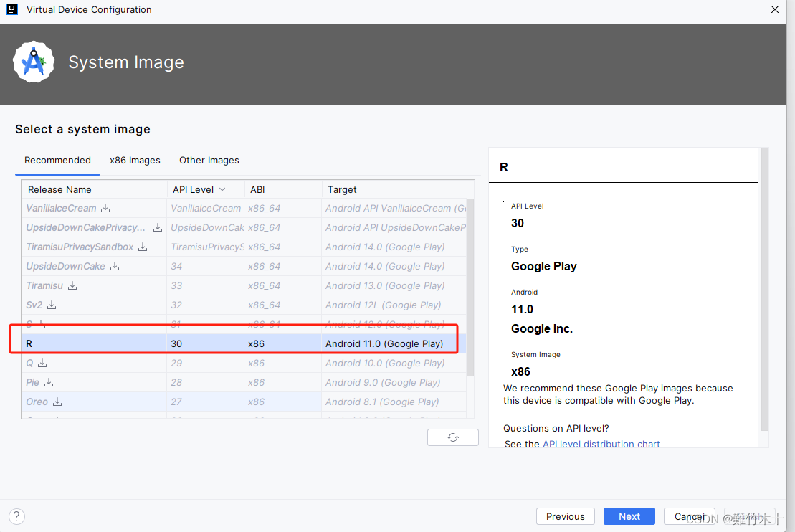Image resolution: width=795 pixels, height=532 pixels.
Task: Download the Oreo system image
Action: click(57, 402)
